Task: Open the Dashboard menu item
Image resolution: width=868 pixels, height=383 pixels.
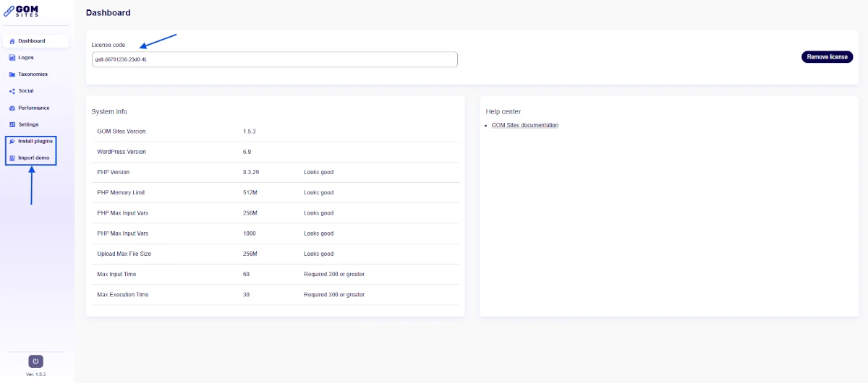Action: point(36,41)
